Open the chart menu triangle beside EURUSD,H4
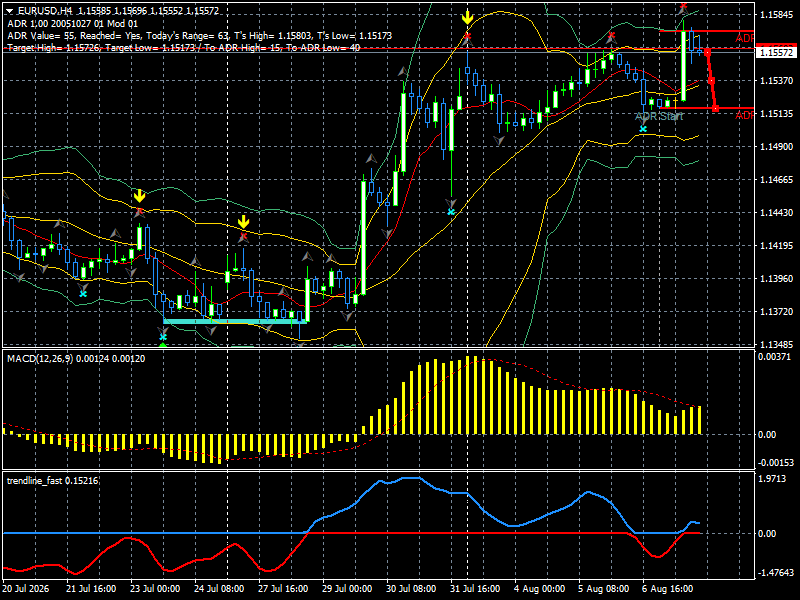 10,11
